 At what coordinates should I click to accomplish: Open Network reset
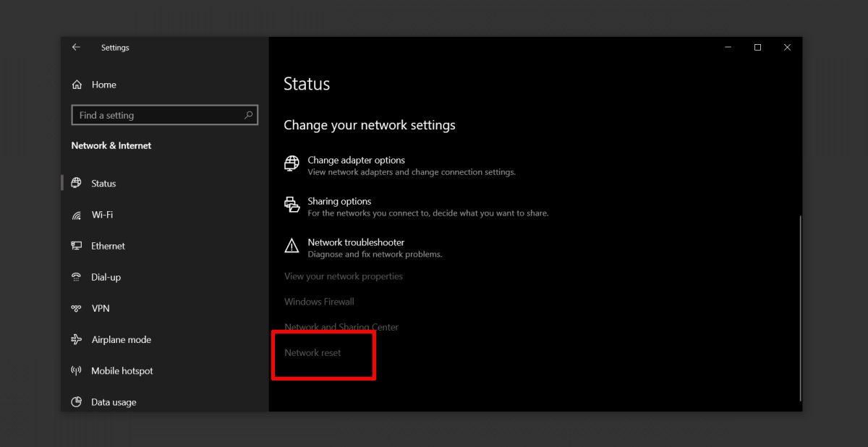[x=312, y=352]
